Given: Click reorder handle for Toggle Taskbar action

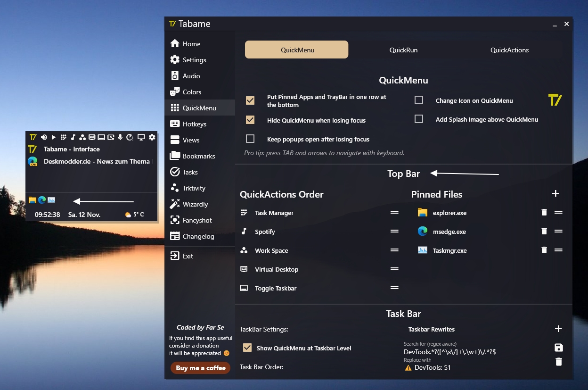Looking at the screenshot, I should (394, 288).
